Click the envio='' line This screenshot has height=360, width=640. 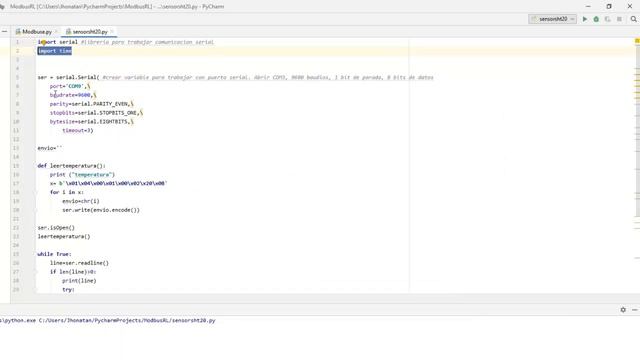pyautogui.click(x=50, y=148)
